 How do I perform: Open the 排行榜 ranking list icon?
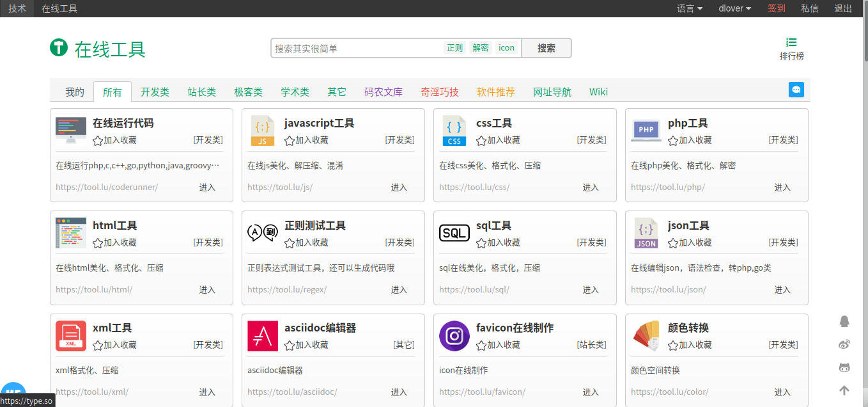[791, 42]
